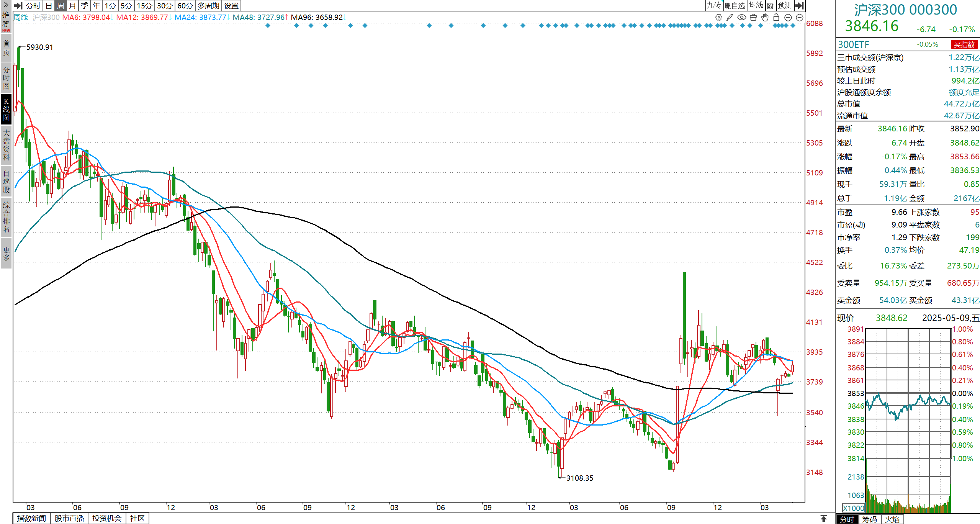Go to 首页 home in sidebar
The image size is (980, 524).
point(6,48)
